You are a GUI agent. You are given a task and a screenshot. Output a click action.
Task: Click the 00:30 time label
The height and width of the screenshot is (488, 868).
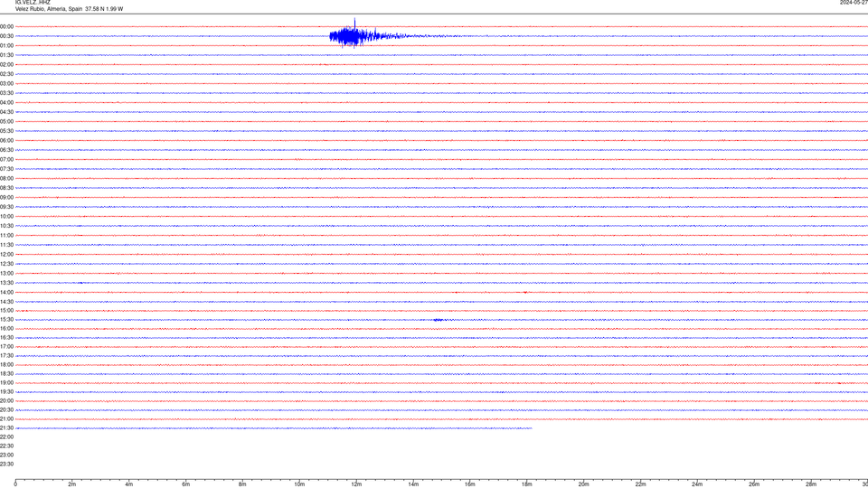pyautogui.click(x=6, y=36)
